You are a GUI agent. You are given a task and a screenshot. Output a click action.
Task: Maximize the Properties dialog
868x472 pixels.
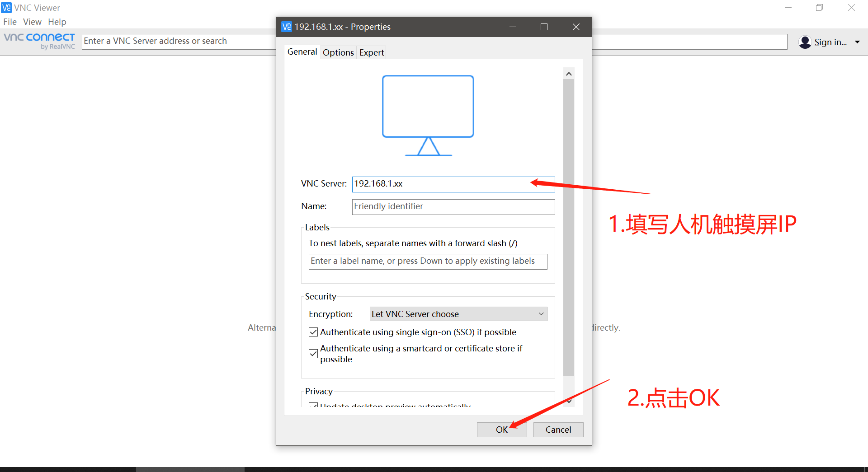[544, 27]
